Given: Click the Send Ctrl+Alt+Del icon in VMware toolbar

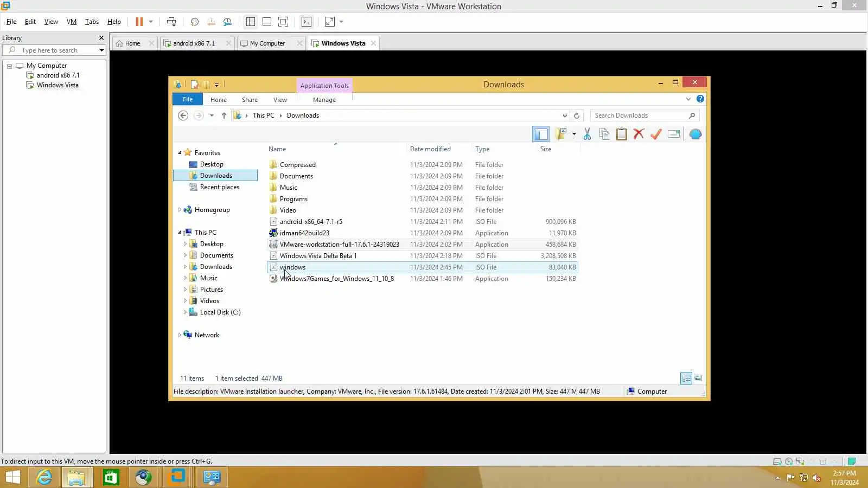Looking at the screenshot, I should pos(171,22).
